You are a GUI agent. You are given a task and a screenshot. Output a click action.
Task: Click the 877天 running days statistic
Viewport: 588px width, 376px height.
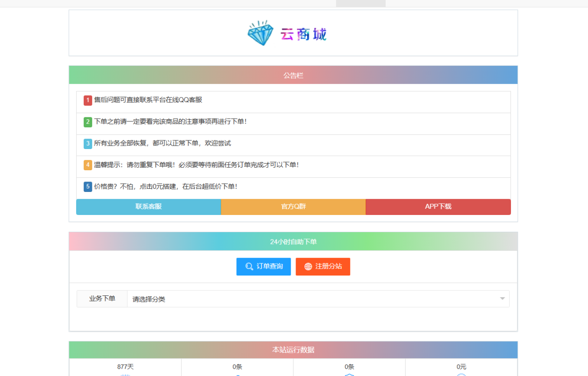tap(125, 366)
